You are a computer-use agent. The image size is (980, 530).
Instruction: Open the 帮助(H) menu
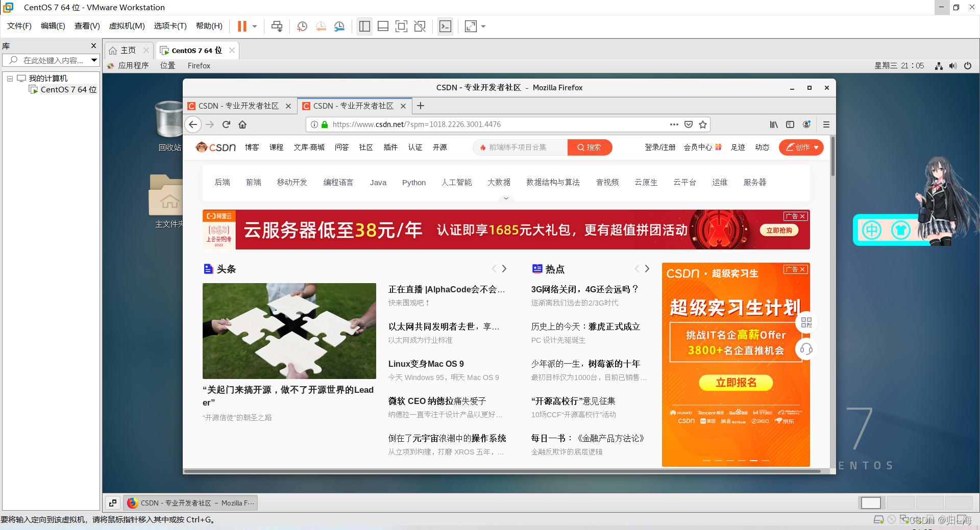click(209, 26)
